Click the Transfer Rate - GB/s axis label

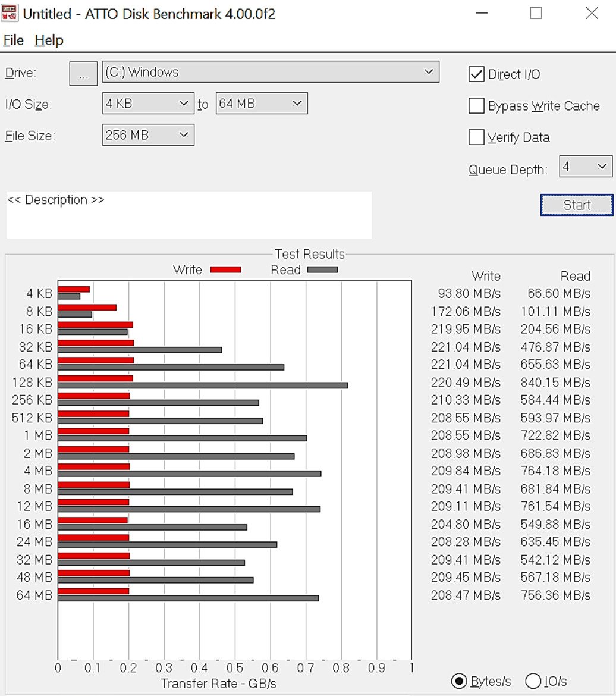pyautogui.click(x=218, y=684)
